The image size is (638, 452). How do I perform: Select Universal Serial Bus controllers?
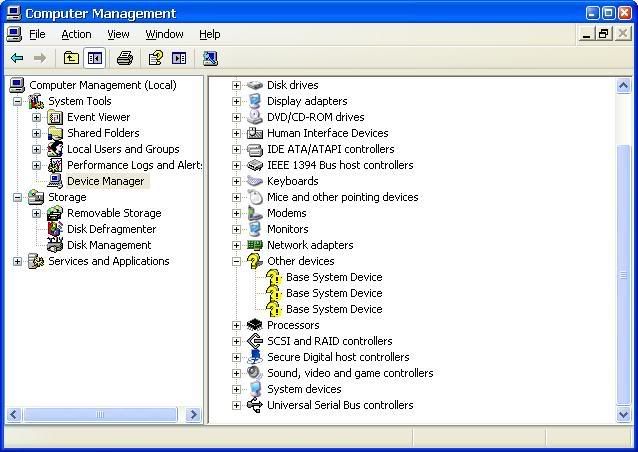tap(339, 405)
